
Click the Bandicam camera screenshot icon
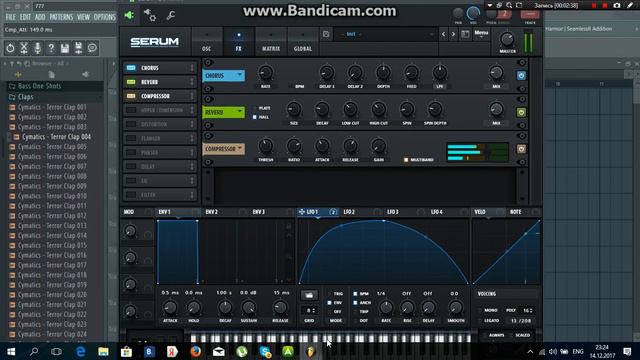(x=617, y=5)
